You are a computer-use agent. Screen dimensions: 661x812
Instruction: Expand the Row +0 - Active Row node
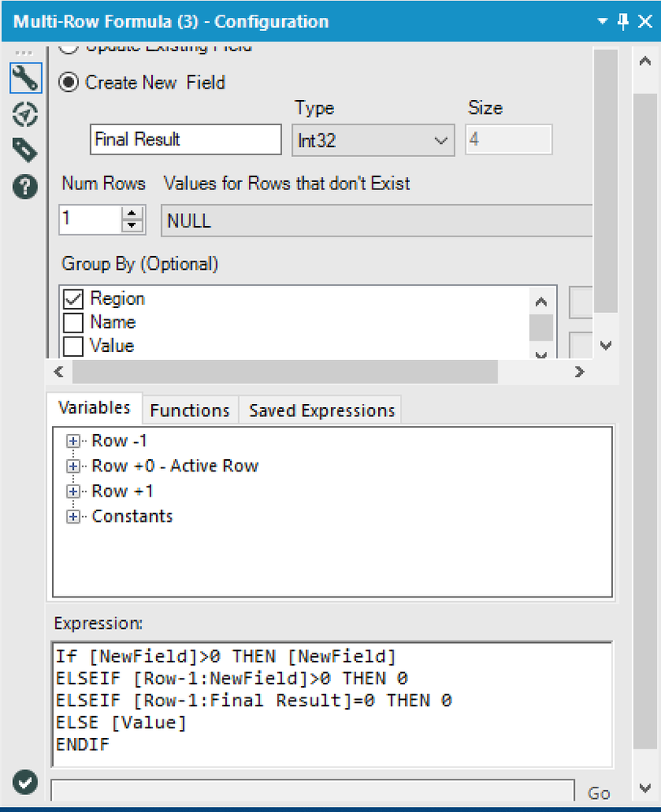click(x=73, y=466)
